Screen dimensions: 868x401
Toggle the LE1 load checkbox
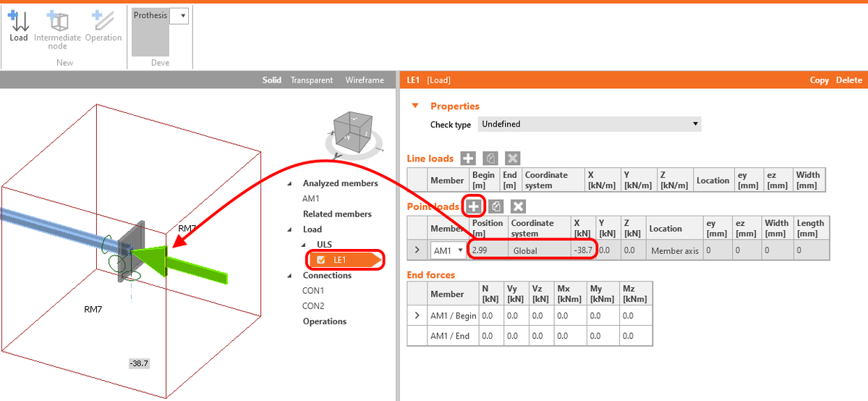click(320, 260)
